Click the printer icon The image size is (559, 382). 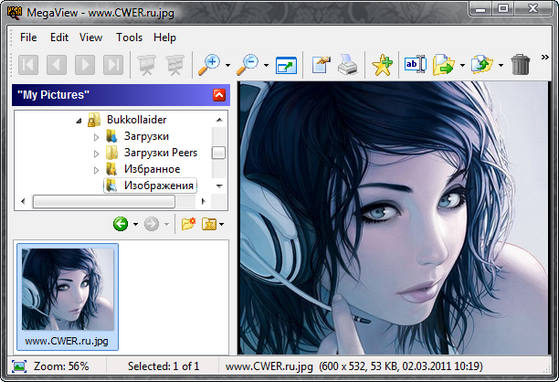point(347,64)
